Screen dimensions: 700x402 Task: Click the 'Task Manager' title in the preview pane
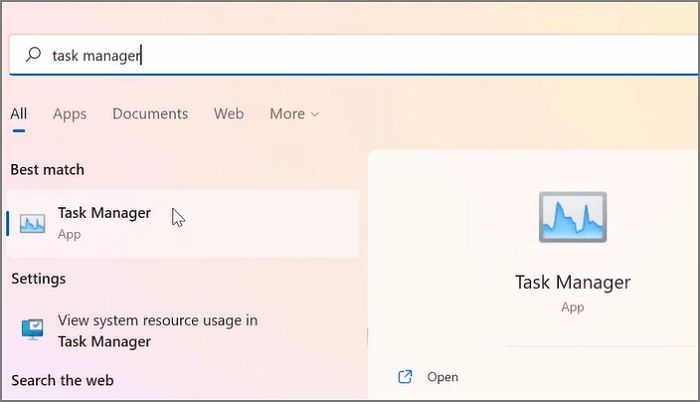pyautogui.click(x=573, y=282)
